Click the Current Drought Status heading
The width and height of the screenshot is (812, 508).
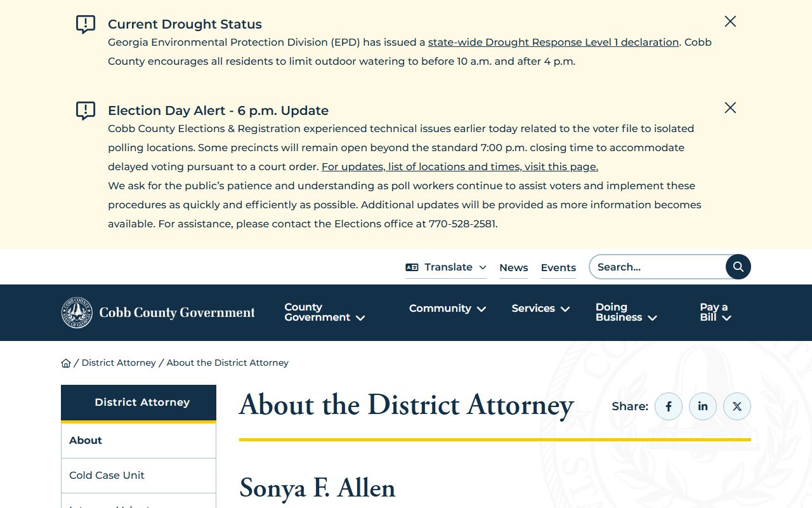coord(185,24)
